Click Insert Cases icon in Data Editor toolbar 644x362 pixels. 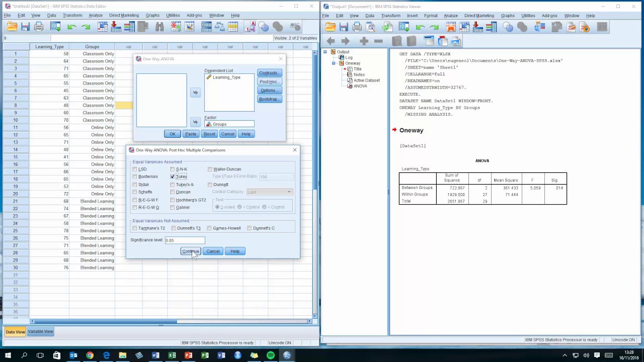coord(177,27)
